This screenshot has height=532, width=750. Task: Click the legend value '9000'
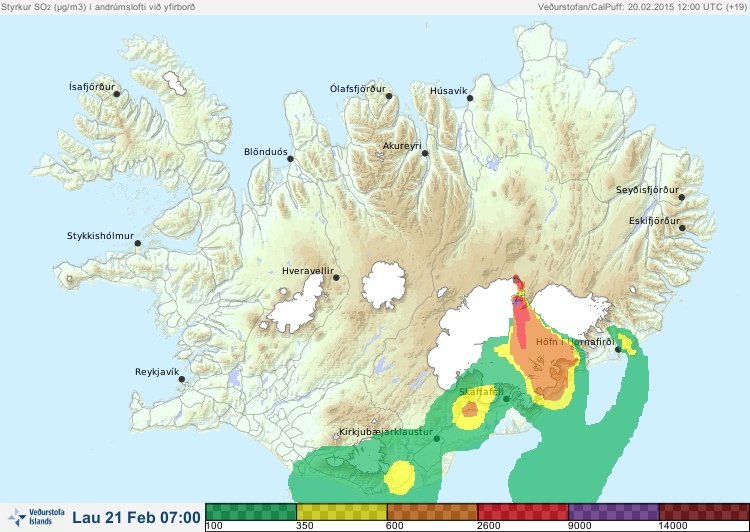point(579,526)
